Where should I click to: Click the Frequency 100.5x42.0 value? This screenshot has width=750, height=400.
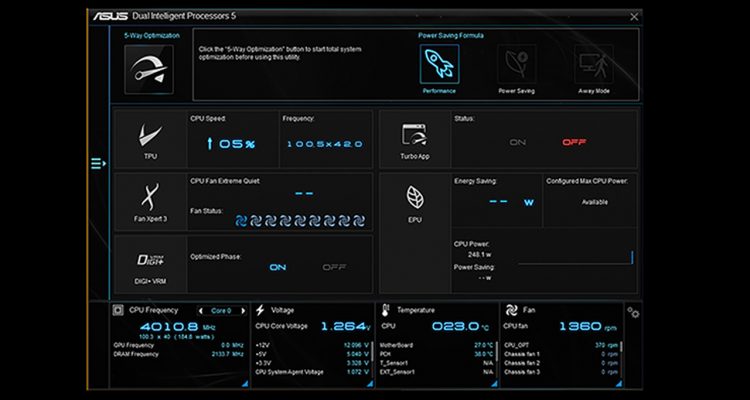[x=325, y=144]
